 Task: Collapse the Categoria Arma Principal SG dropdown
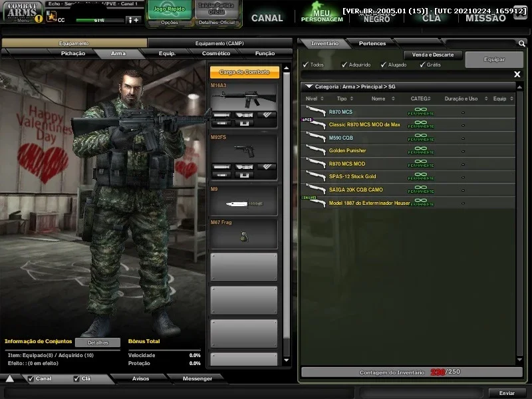[x=309, y=86]
